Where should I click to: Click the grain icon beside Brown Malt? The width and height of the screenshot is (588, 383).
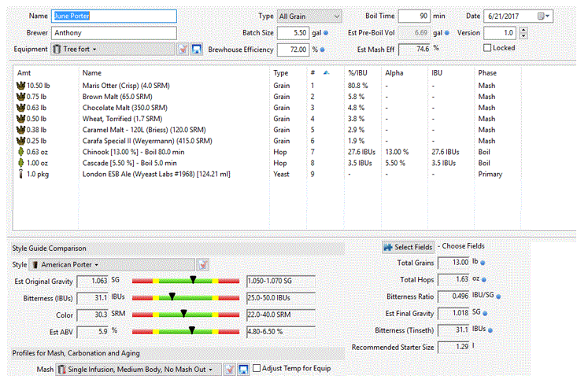pos(20,97)
